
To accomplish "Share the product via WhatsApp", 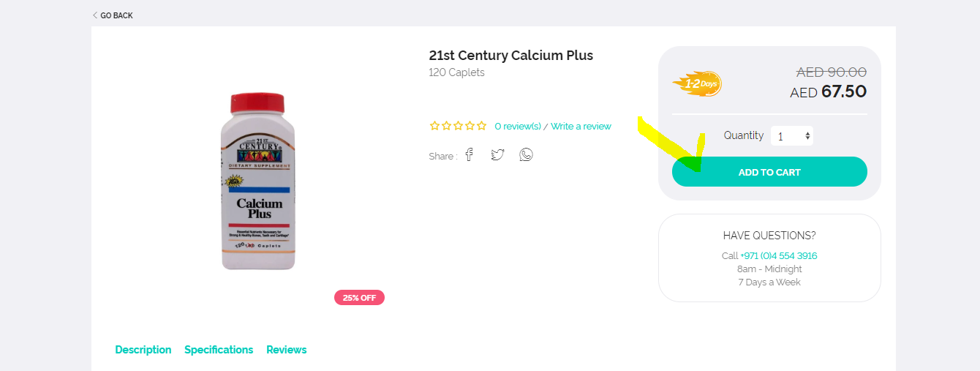I will tap(526, 154).
